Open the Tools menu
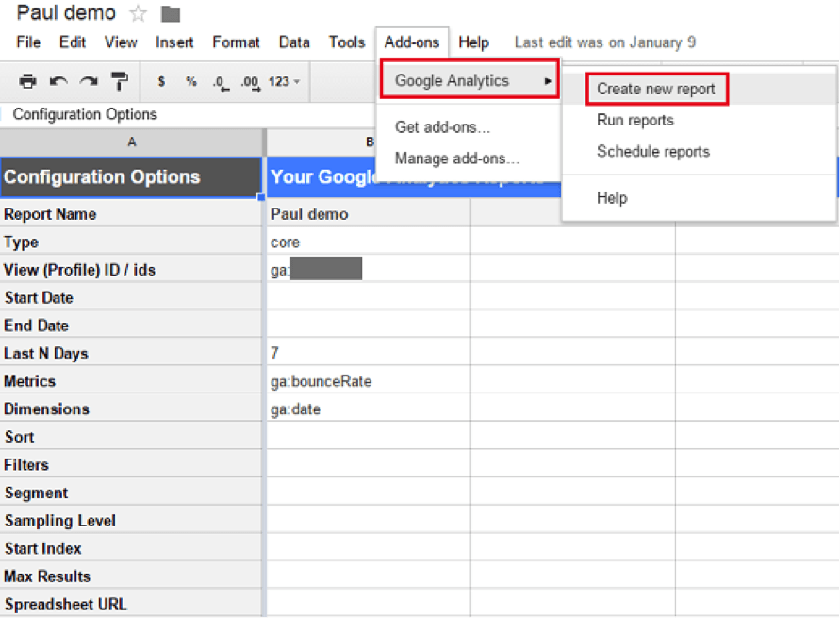Image resolution: width=840 pixels, height=618 pixels. 347,42
